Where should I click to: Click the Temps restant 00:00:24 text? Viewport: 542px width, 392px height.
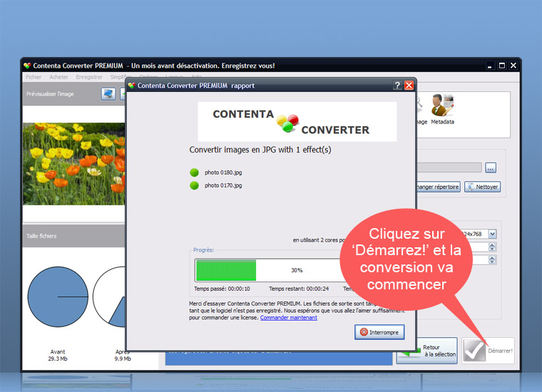pyautogui.click(x=299, y=289)
